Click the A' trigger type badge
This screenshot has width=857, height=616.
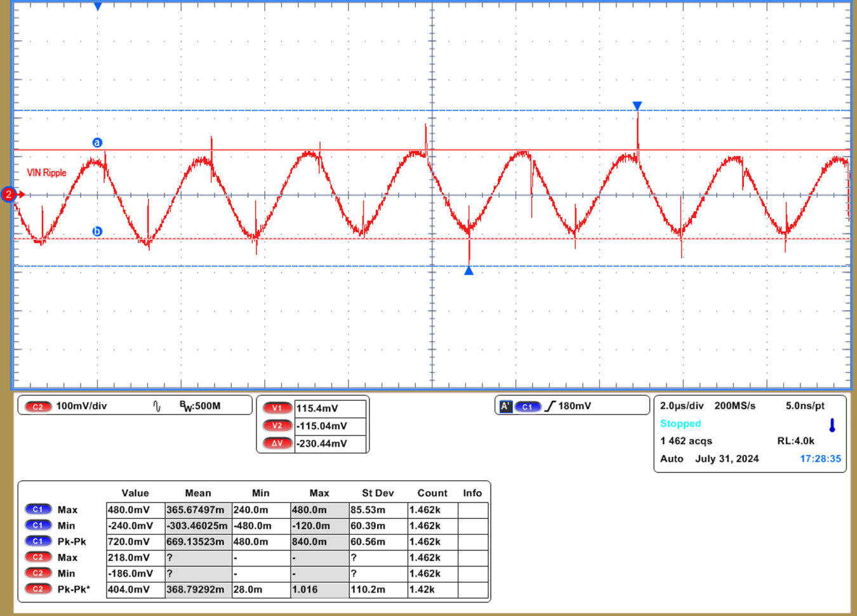(x=505, y=406)
